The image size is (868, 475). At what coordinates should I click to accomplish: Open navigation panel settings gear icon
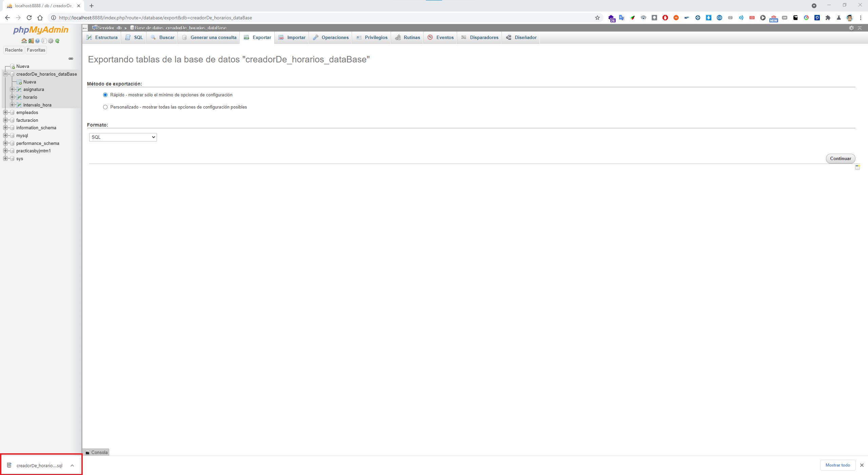(51, 41)
